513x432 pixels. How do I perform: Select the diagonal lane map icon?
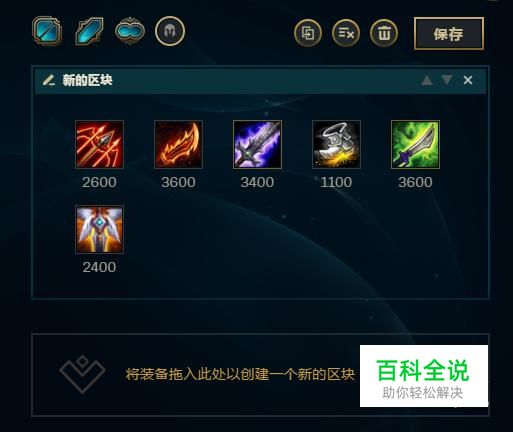click(89, 31)
